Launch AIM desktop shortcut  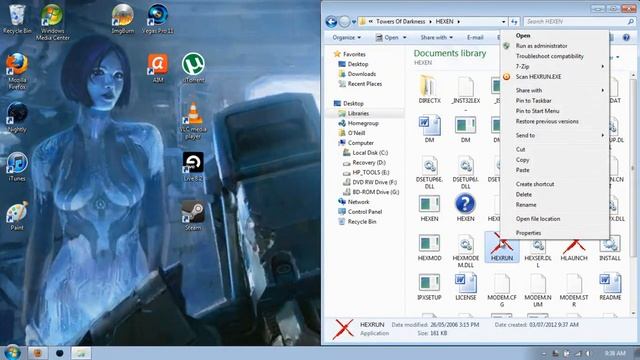pyautogui.click(x=158, y=69)
